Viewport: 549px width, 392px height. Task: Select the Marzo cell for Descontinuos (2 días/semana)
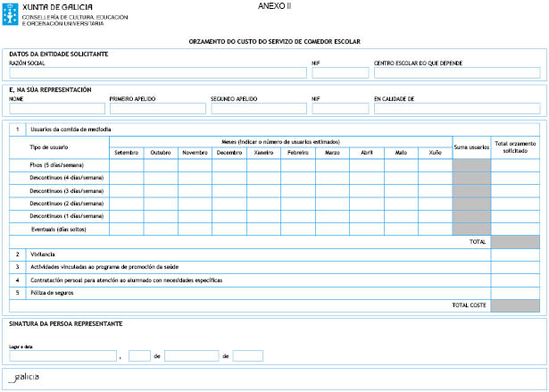point(332,204)
